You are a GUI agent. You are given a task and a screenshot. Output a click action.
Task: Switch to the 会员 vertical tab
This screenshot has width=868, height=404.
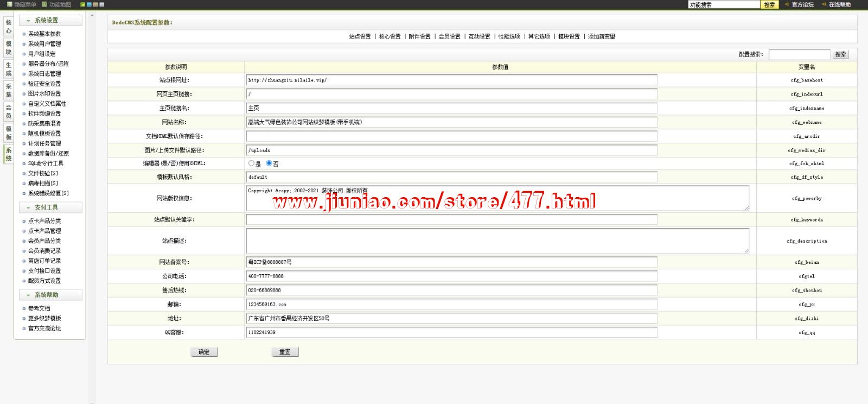(x=9, y=111)
